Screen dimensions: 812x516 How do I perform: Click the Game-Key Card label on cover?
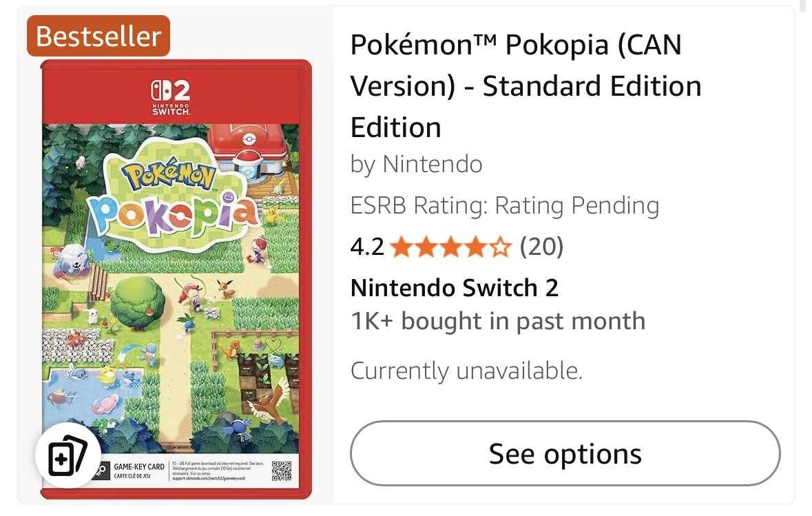[x=138, y=471]
